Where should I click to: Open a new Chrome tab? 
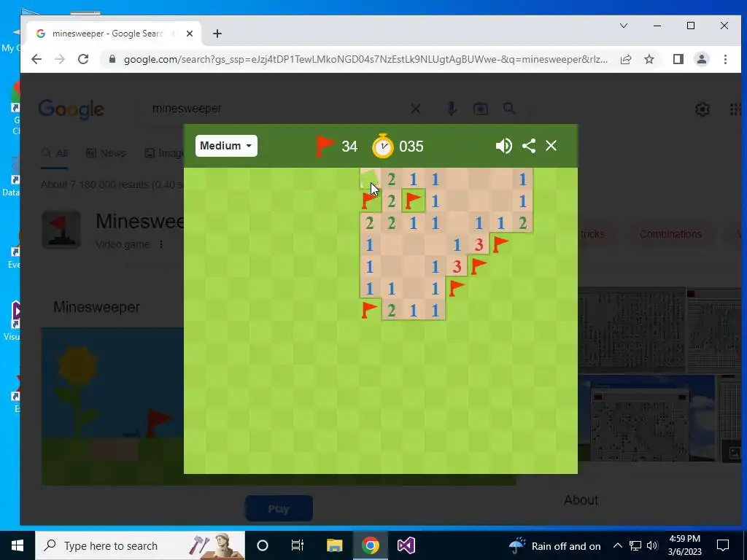pos(217,34)
